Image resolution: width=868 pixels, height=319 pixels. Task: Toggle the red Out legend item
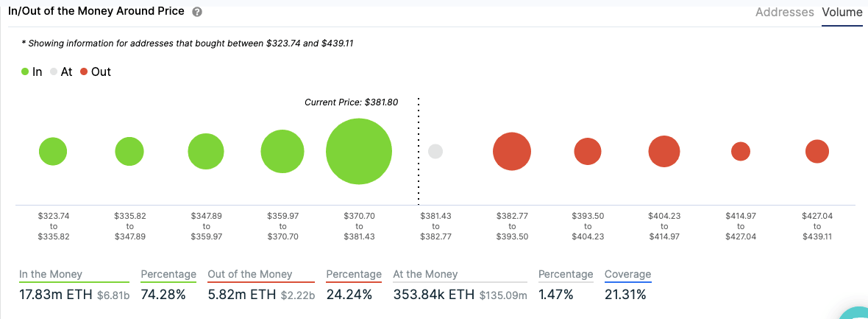[96, 72]
